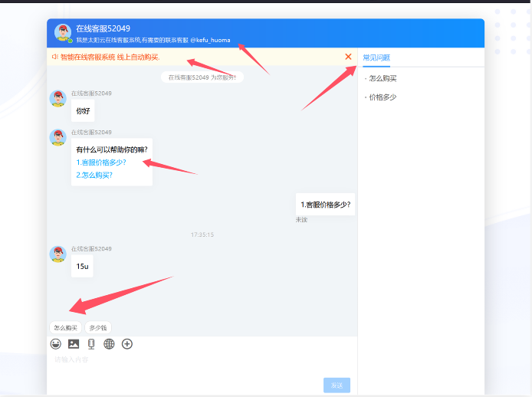Click the header avatar of 在线客服52049
The image size is (532, 397).
coord(63,33)
